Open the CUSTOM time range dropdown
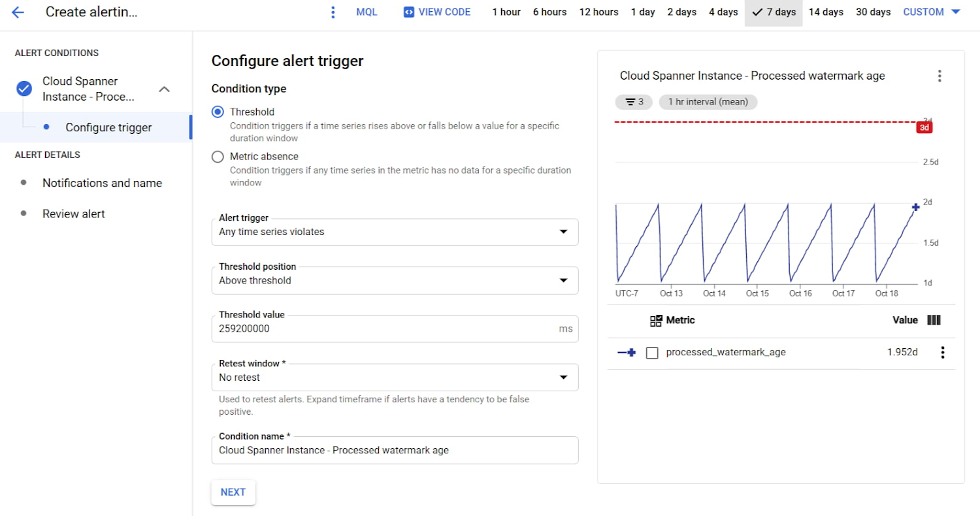The image size is (980, 516). coord(932,12)
